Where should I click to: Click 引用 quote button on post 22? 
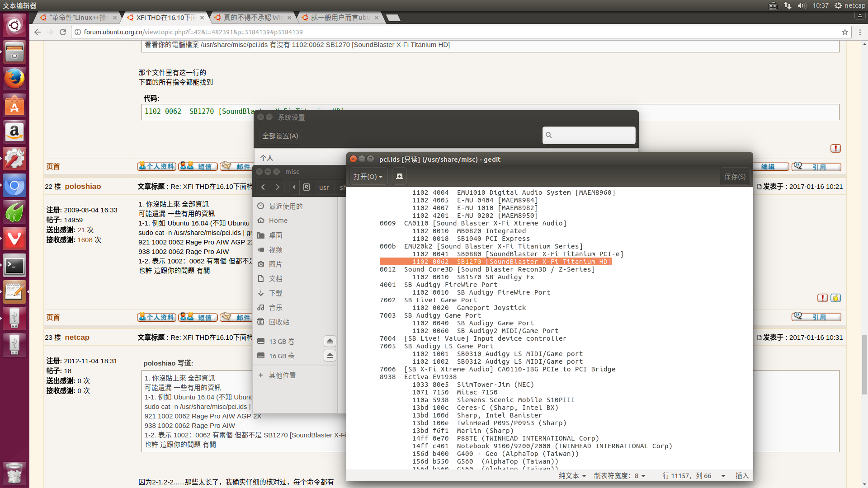[x=816, y=317]
